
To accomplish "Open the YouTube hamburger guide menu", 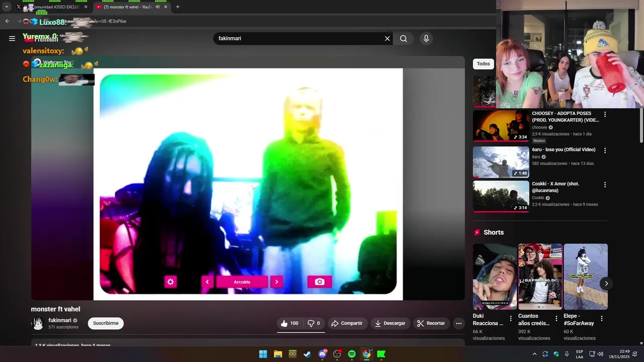I will point(12,39).
